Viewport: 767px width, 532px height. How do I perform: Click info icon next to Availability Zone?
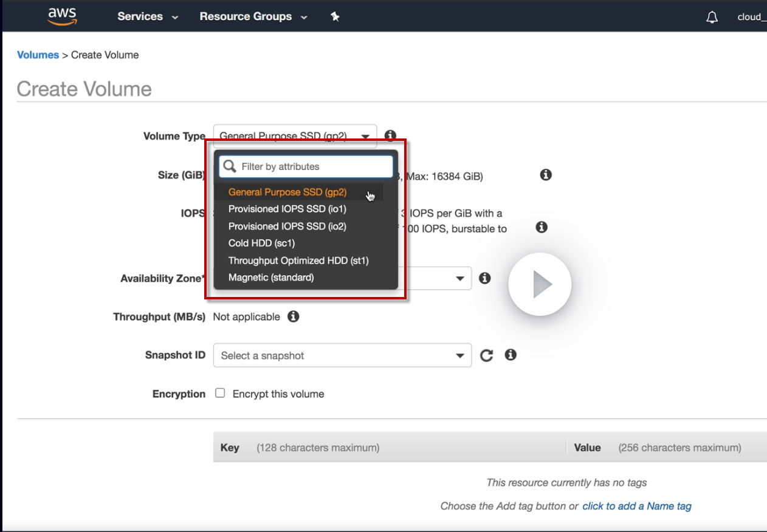(484, 278)
